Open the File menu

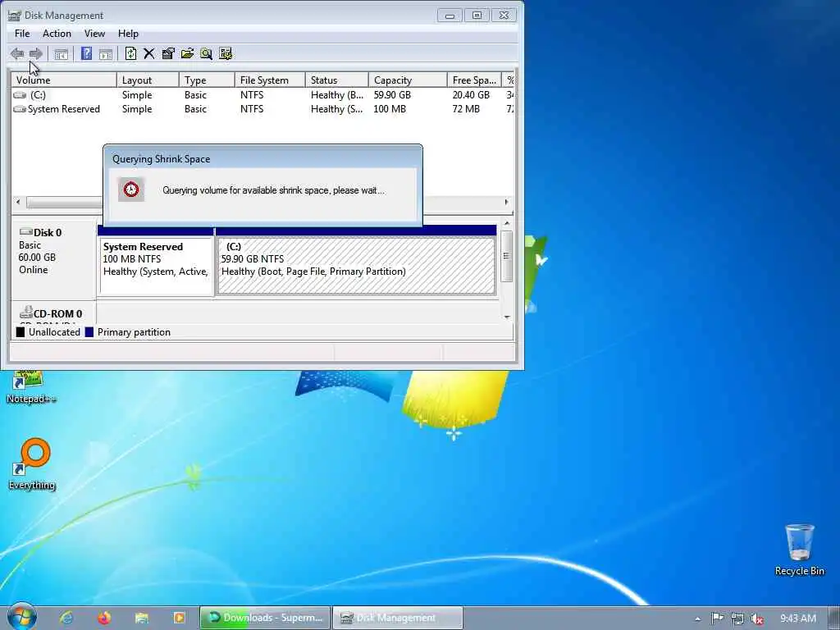tap(22, 33)
